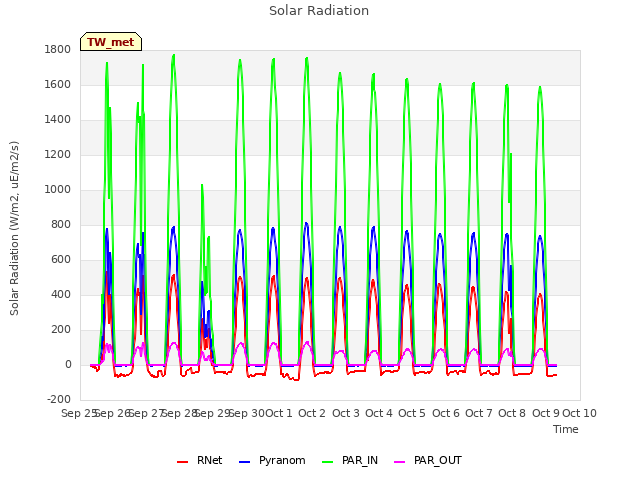Click the 1000 y-axis tick label
The width and height of the screenshot is (640, 480).
tap(58, 189)
